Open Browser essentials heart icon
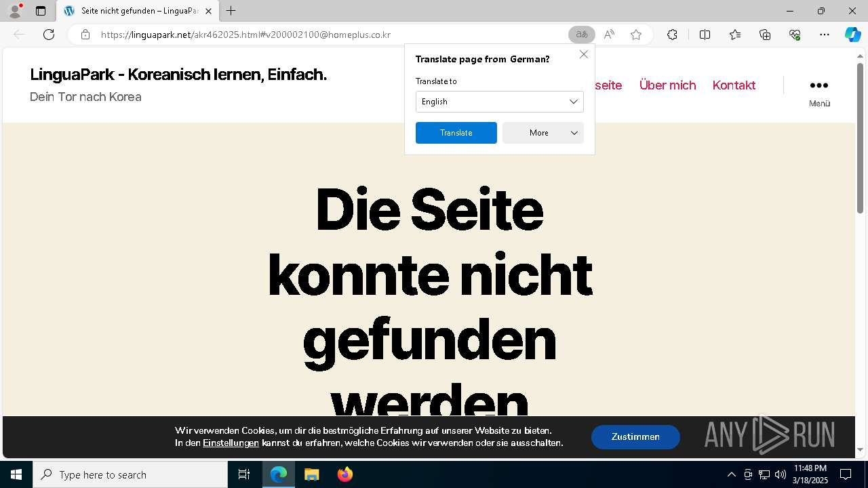Screen dimensions: 868x488 coord(795,35)
